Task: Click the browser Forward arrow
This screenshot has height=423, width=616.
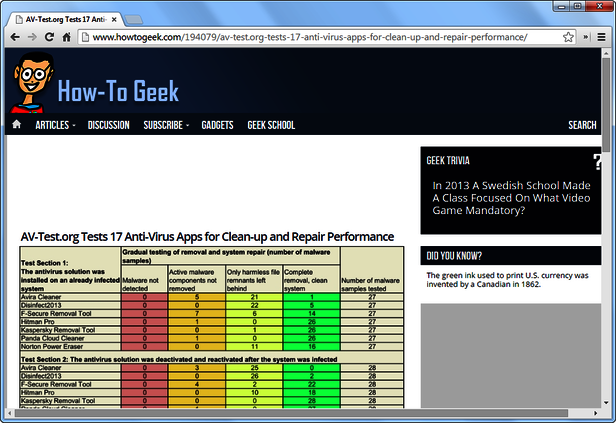Action: pos(33,37)
